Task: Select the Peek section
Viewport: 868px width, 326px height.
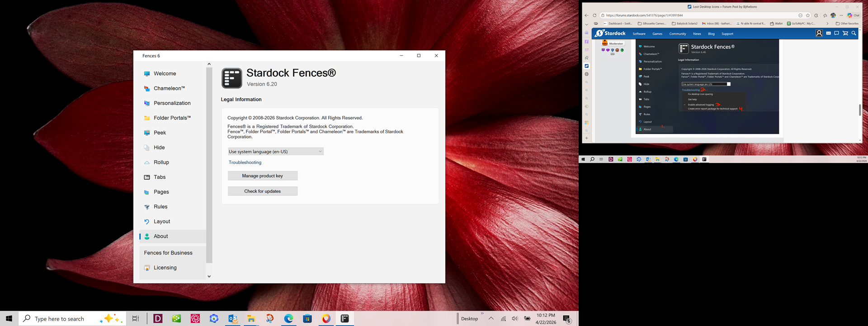Action: (173, 133)
